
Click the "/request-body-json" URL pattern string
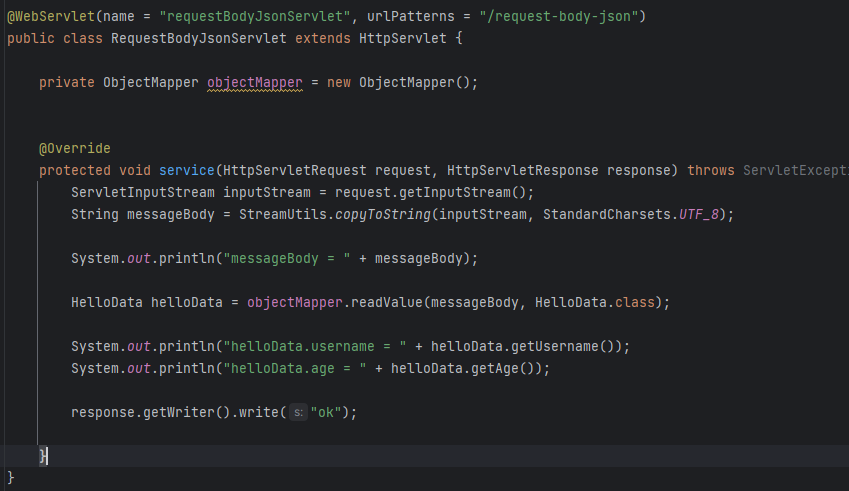(559, 16)
